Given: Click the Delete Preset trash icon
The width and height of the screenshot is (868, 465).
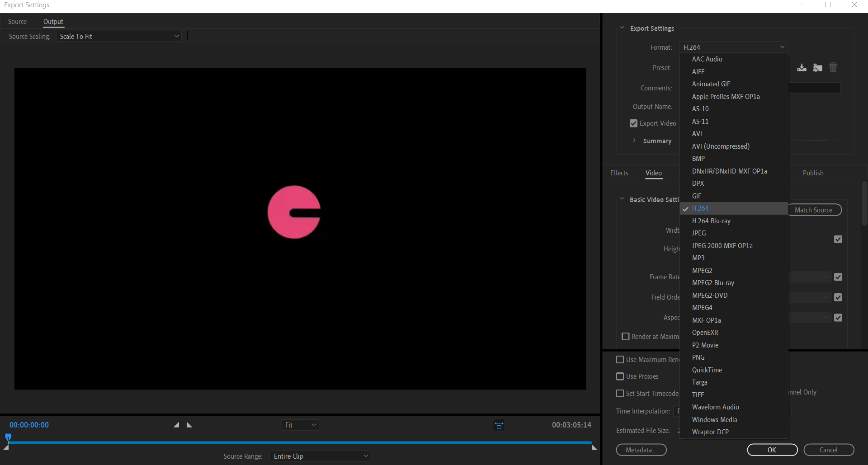Looking at the screenshot, I should (833, 68).
